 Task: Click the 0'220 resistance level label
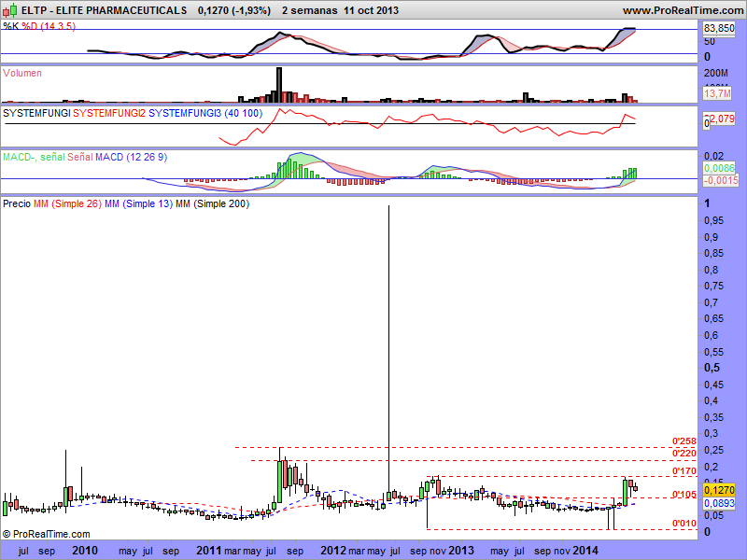pyautogui.click(x=684, y=454)
